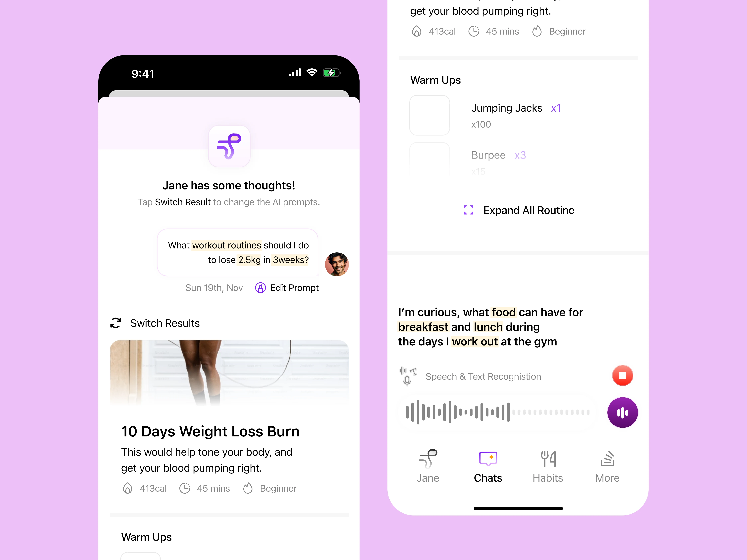Select the Chats tab label
The height and width of the screenshot is (560, 747).
point(488,478)
